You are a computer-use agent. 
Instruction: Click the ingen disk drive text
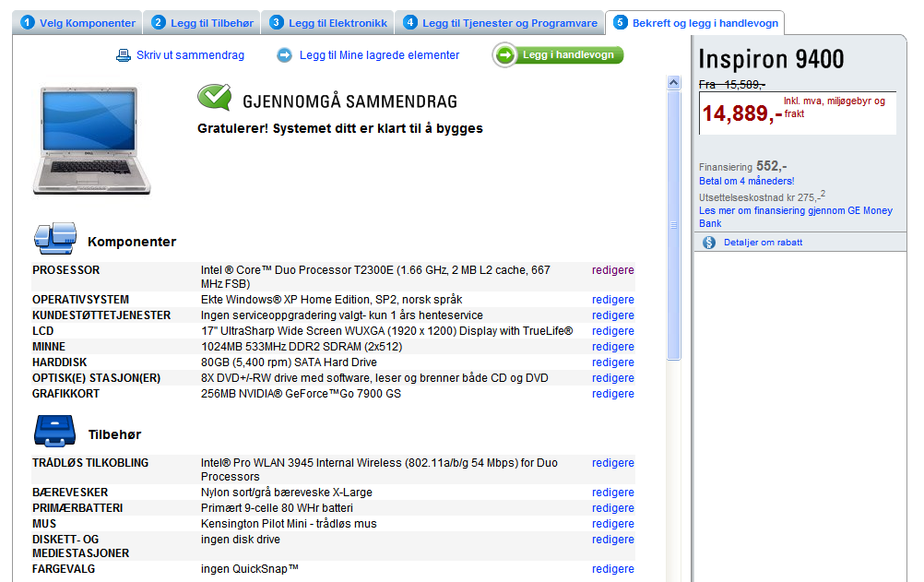(241, 540)
